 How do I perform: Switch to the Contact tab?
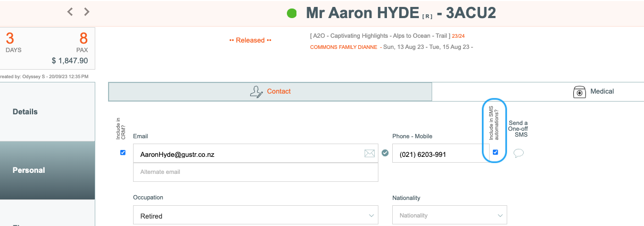pos(270,91)
